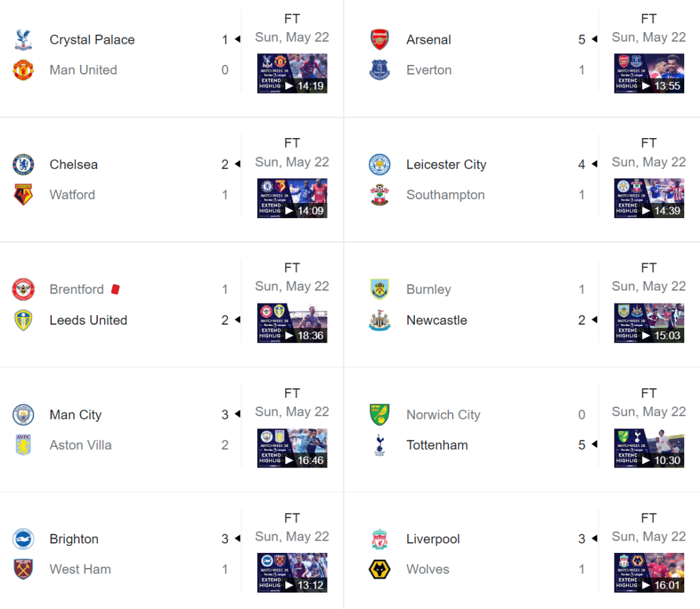Open the Chelsea team name link
Viewport: 700px width, 609px height.
74,165
